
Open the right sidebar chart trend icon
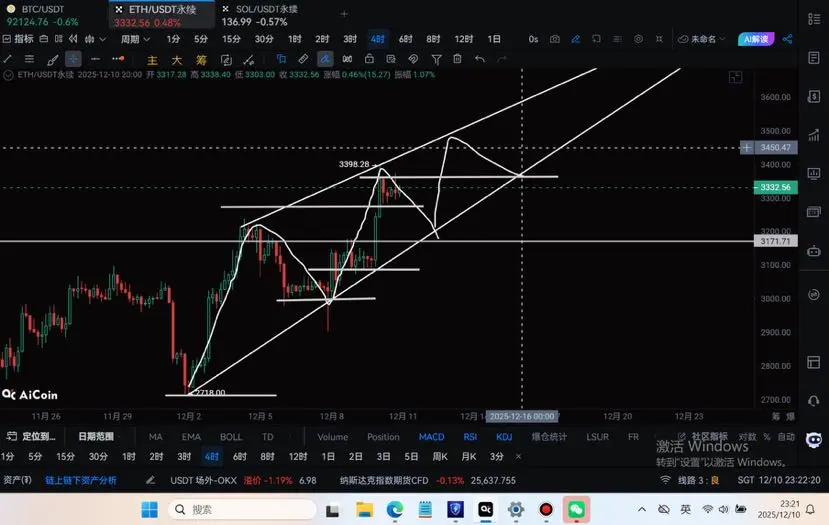(x=814, y=135)
